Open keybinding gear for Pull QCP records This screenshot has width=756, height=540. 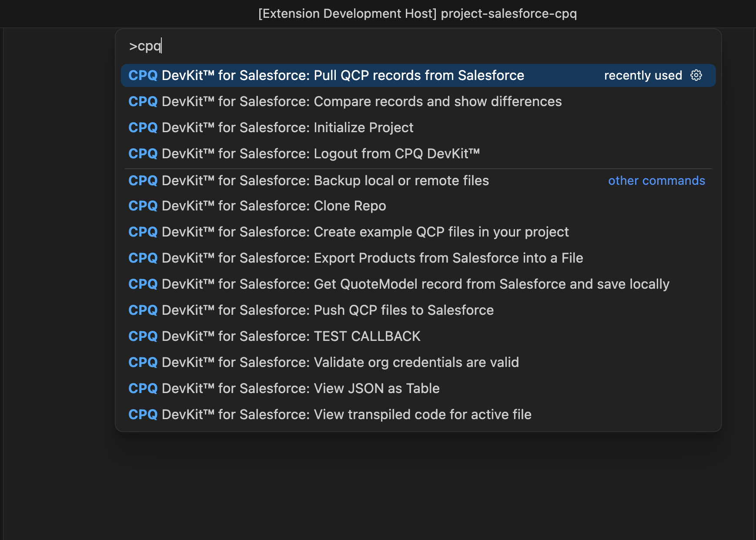click(696, 75)
